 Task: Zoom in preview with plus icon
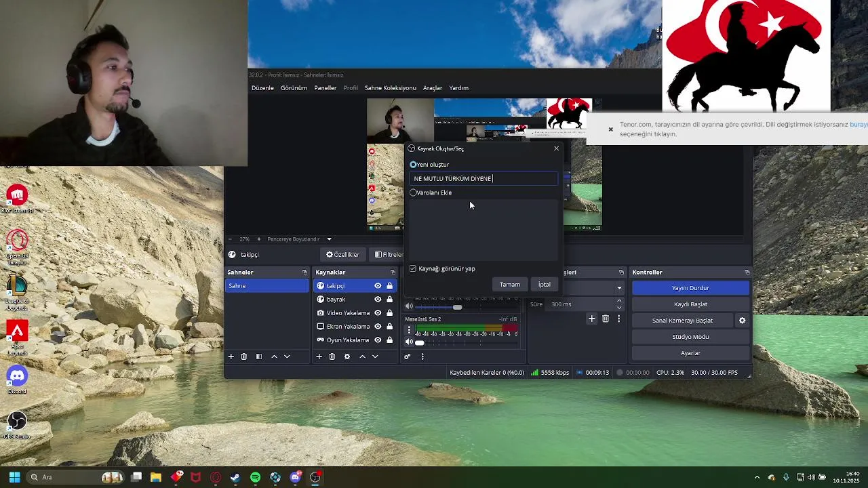tap(258, 239)
